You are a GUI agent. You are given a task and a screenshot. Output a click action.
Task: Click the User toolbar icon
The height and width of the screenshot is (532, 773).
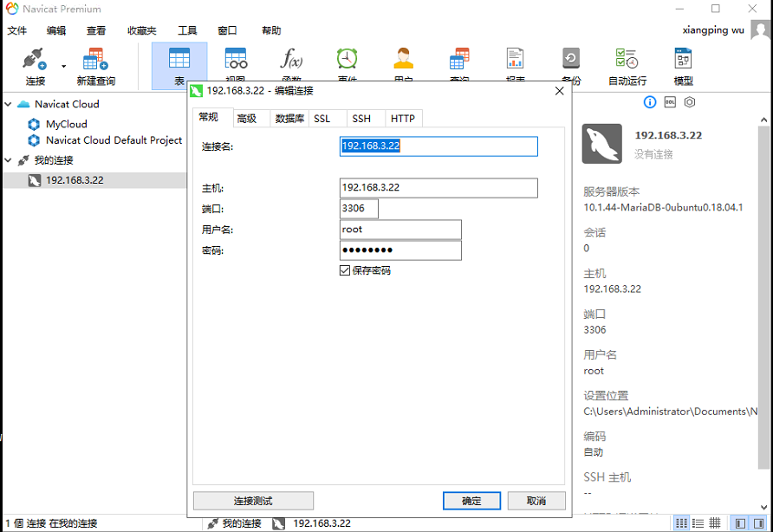pos(403,58)
